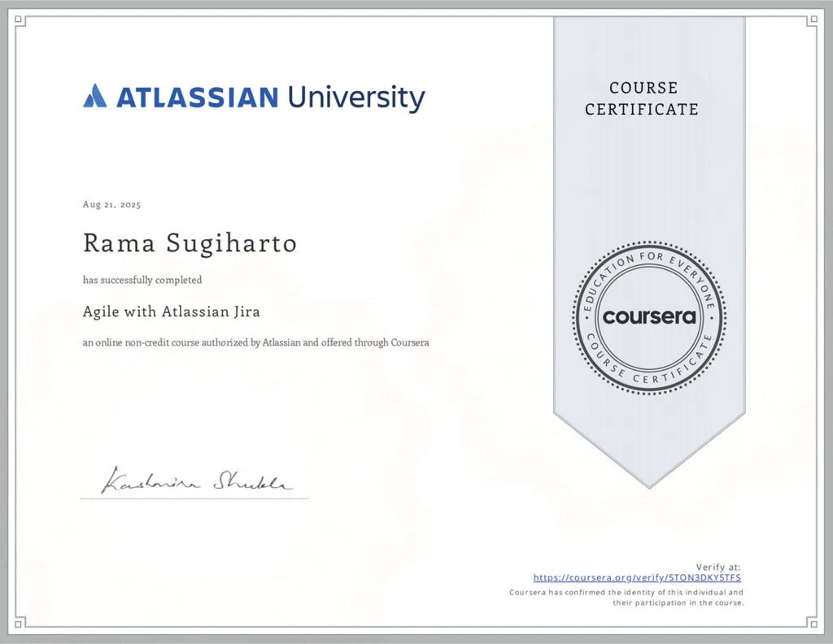Select the course authorization description text
Image resolution: width=833 pixels, height=644 pixels.
(x=255, y=342)
